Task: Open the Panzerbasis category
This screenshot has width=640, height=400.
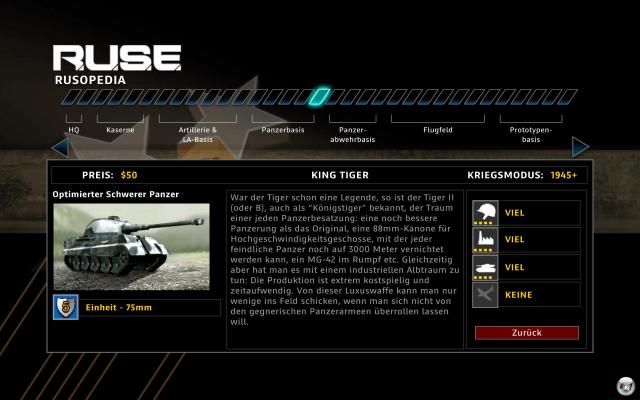Action: pyautogui.click(x=283, y=130)
